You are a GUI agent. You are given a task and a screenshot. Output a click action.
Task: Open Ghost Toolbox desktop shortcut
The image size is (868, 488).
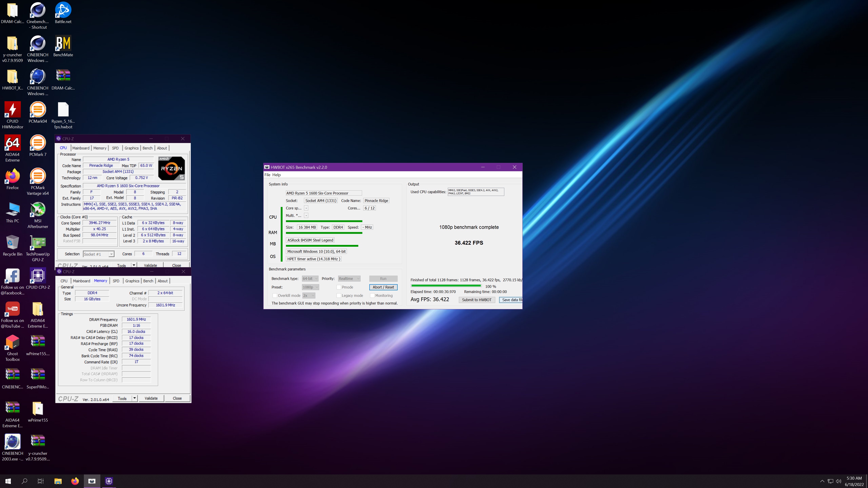point(12,348)
